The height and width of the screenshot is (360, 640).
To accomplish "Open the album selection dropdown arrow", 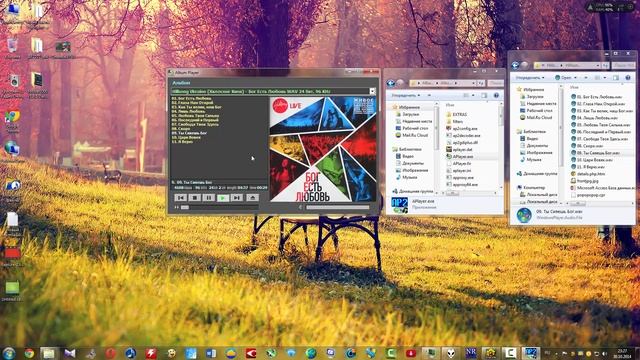I will click(372, 91).
